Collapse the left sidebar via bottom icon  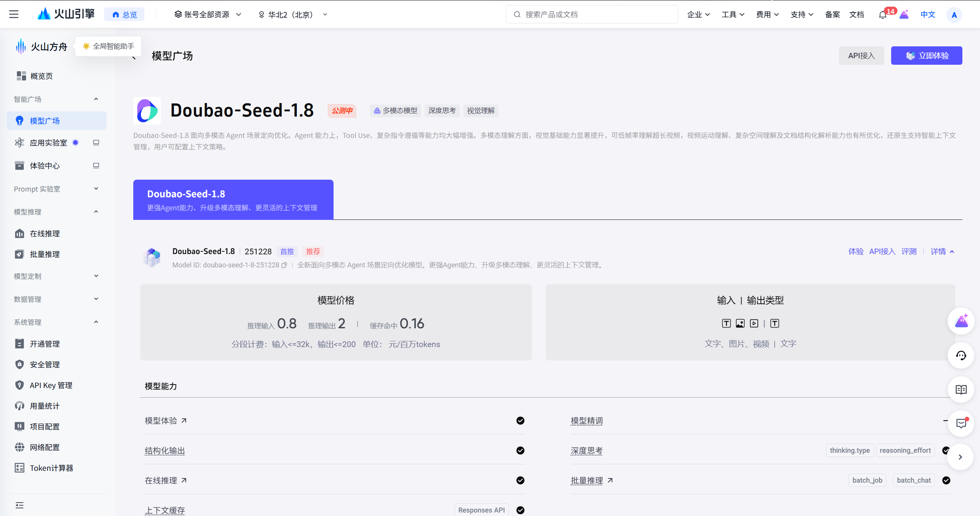pos(20,505)
